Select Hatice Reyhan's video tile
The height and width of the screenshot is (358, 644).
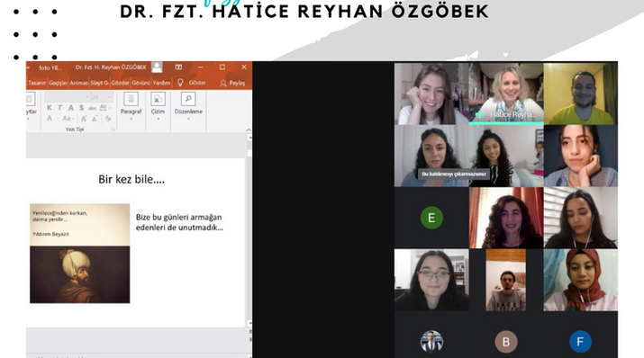pyautogui.click(x=506, y=94)
